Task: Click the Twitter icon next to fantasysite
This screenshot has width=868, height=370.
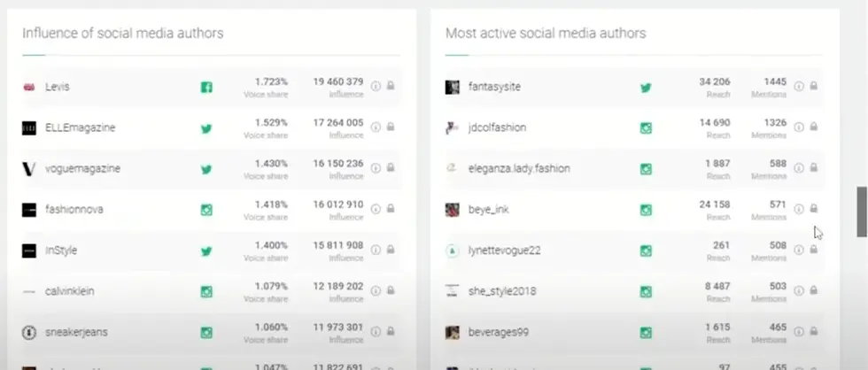Action: [x=646, y=87]
